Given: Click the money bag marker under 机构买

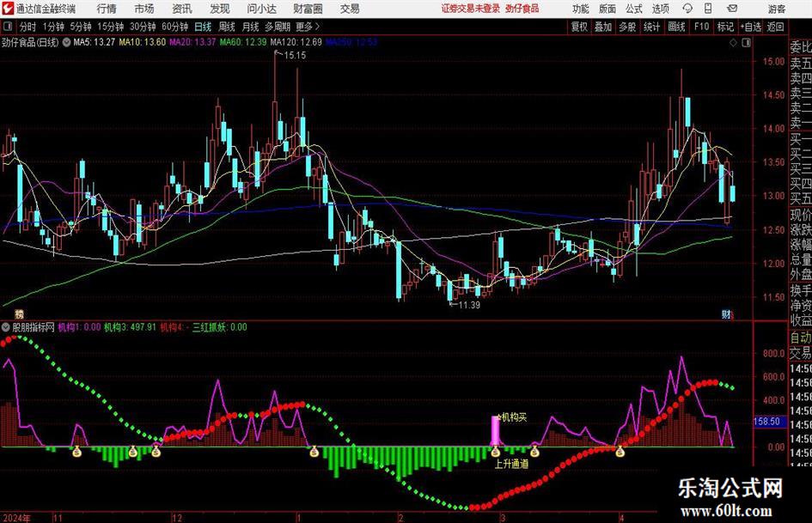Looking at the screenshot, I should tap(496, 452).
